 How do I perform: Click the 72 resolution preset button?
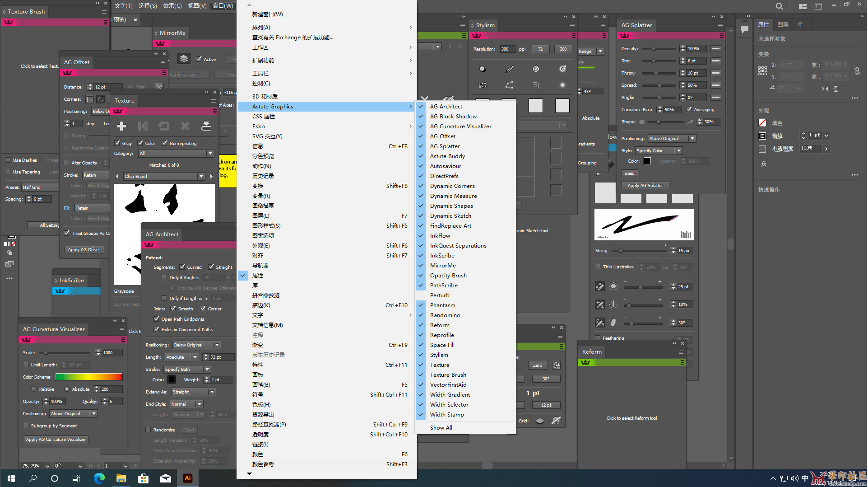[x=540, y=49]
